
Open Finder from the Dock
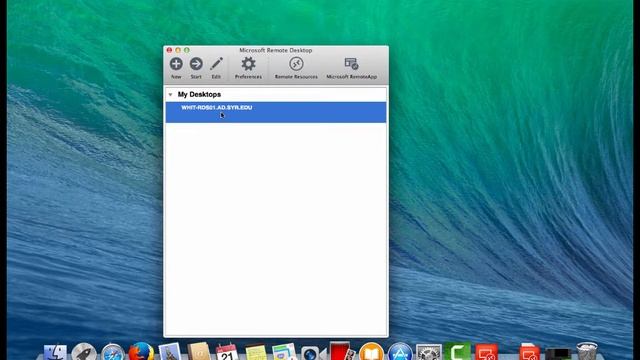point(55,352)
